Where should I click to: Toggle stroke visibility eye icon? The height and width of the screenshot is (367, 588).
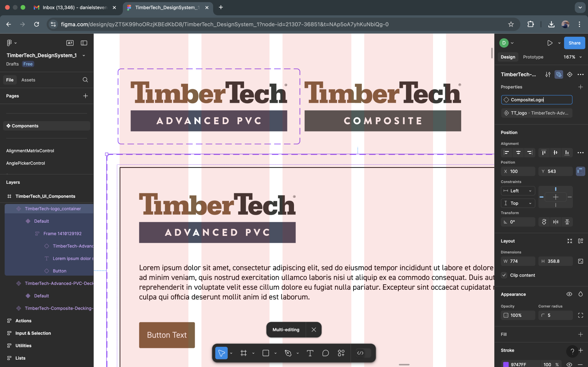(x=569, y=364)
